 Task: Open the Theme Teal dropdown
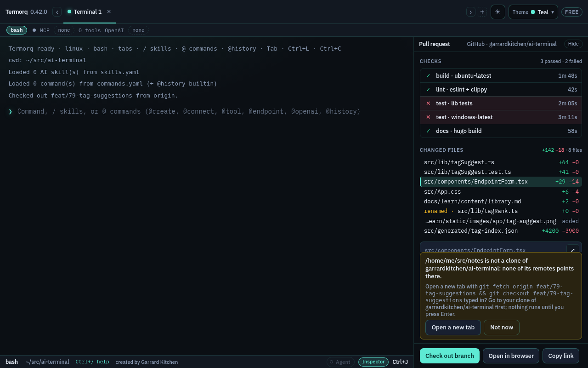(x=533, y=12)
